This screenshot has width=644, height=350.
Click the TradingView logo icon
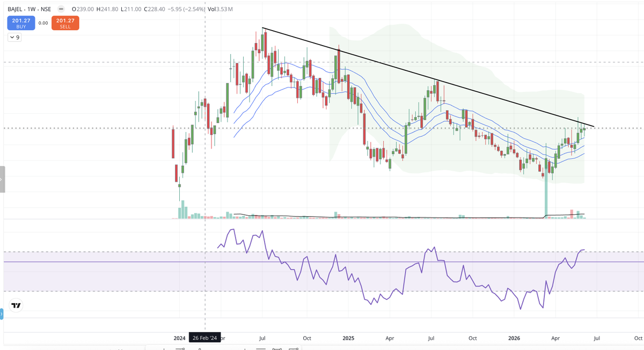pos(16,305)
